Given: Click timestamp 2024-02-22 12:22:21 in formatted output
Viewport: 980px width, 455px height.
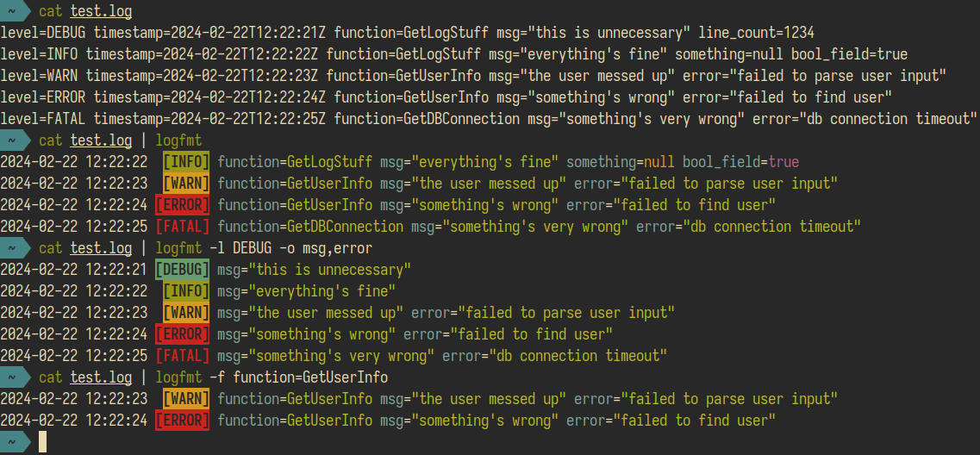Looking at the screenshot, I should point(74,270).
